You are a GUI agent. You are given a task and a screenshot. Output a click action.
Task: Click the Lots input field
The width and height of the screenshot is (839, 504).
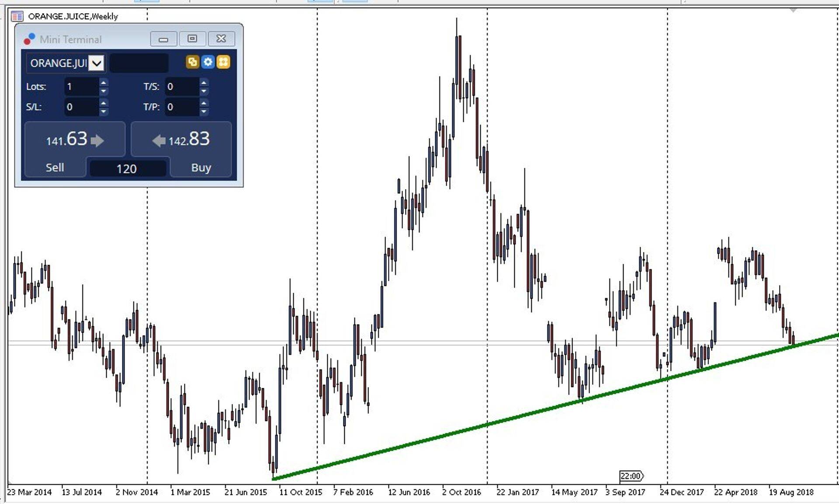(x=81, y=86)
